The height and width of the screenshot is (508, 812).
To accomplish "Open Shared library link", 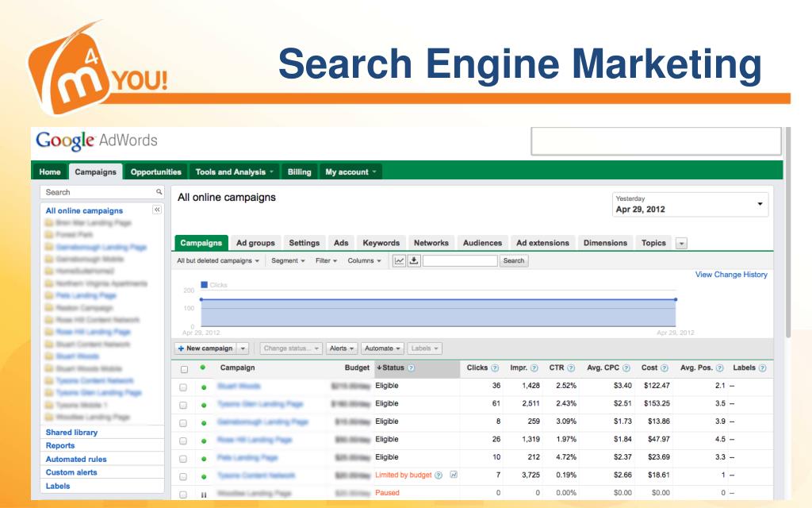I will point(71,433).
